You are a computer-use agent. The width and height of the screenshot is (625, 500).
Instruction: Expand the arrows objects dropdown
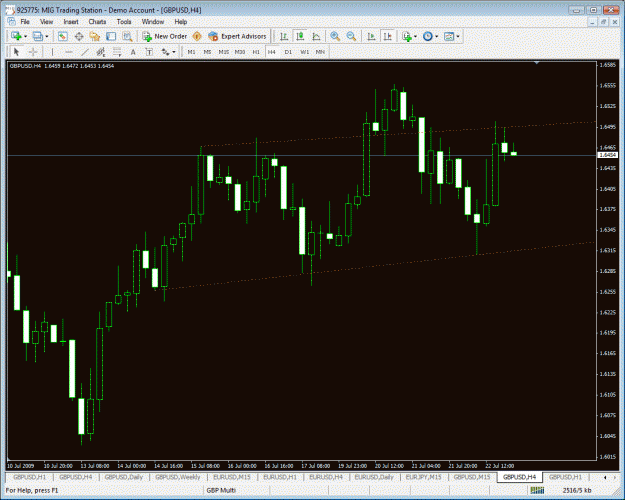coord(174,52)
